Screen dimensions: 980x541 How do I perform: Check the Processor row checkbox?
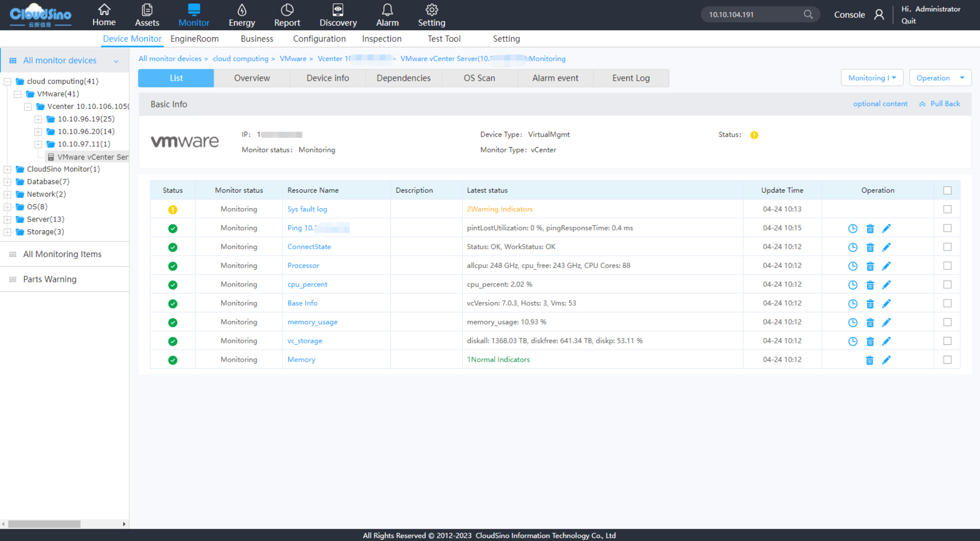947,266
